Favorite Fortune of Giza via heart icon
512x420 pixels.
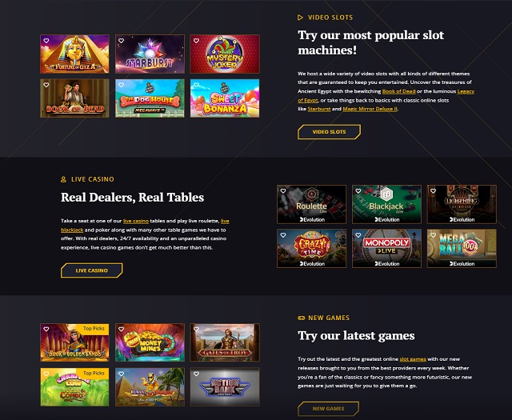[x=46, y=41]
